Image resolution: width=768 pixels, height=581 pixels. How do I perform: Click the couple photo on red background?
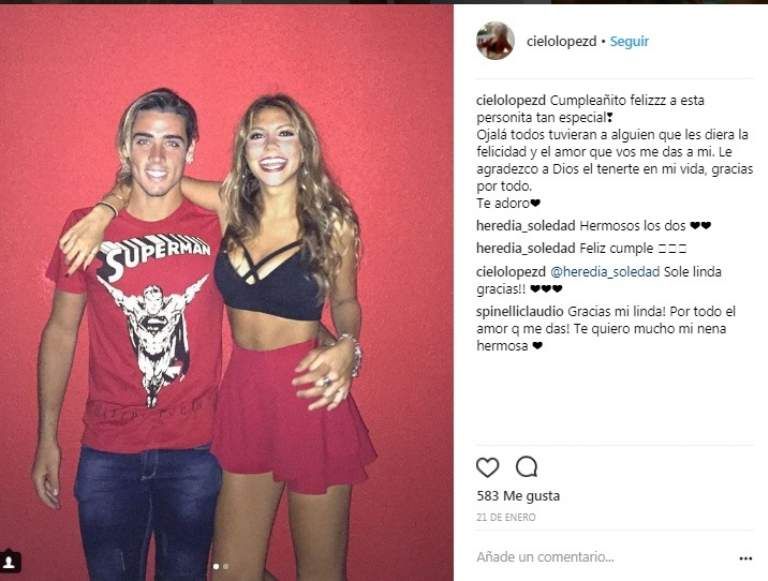[226, 292]
